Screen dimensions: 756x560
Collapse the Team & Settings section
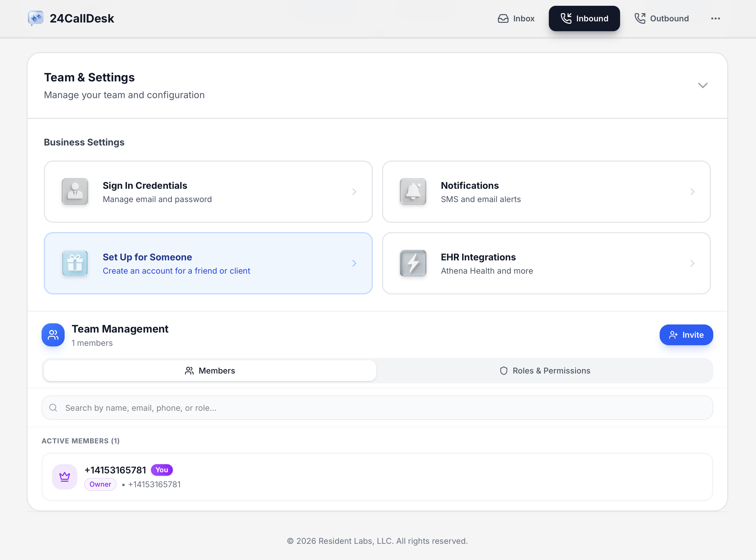(702, 85)
